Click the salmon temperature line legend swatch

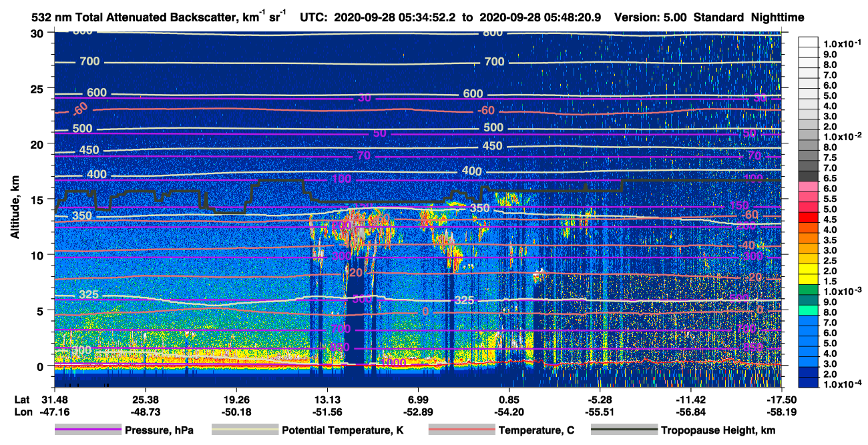click(x=461, y=430)
